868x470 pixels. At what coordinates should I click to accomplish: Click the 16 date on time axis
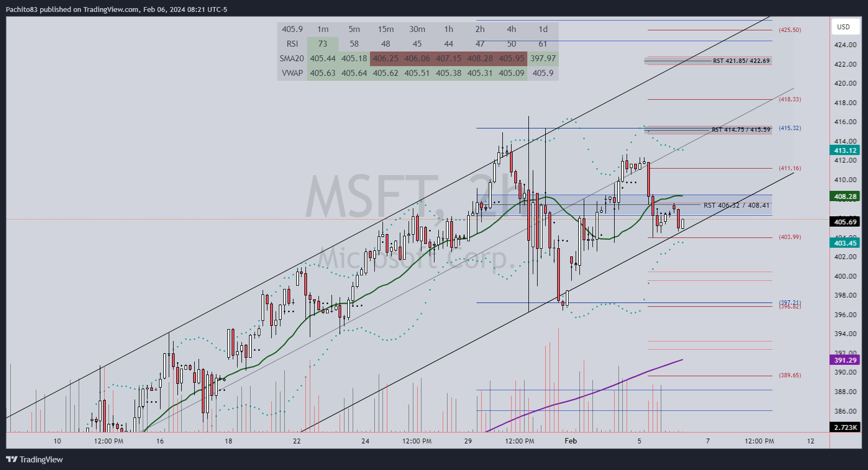(160, 441)
